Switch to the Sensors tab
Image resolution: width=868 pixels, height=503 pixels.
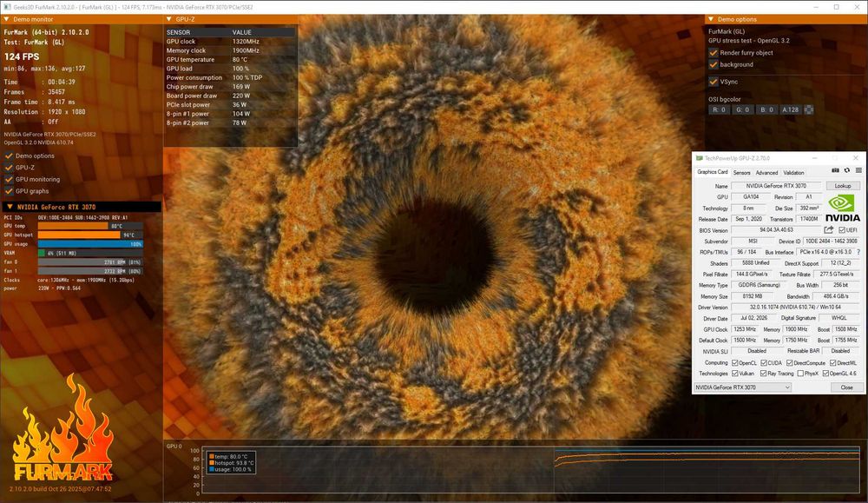click(742, 172)
